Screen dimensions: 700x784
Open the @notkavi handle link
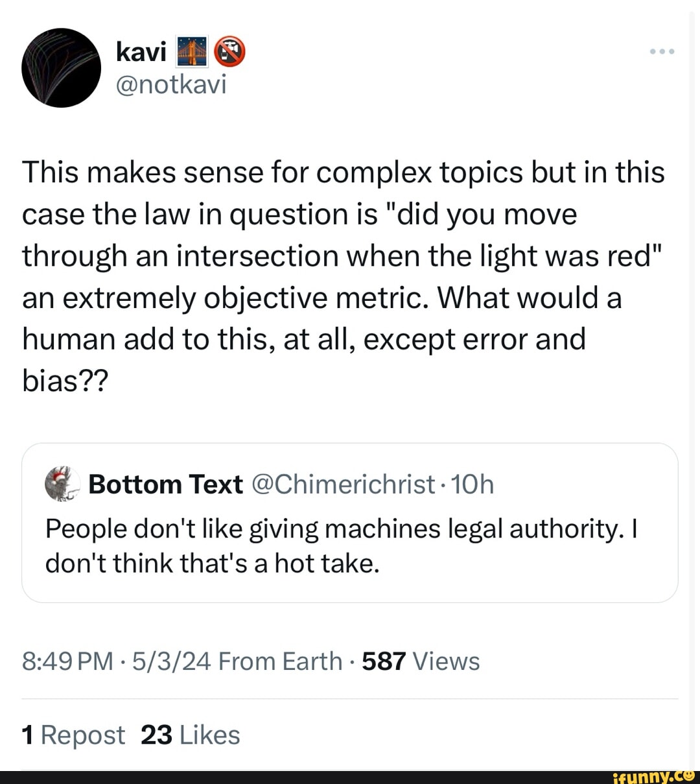click(171, 84)
